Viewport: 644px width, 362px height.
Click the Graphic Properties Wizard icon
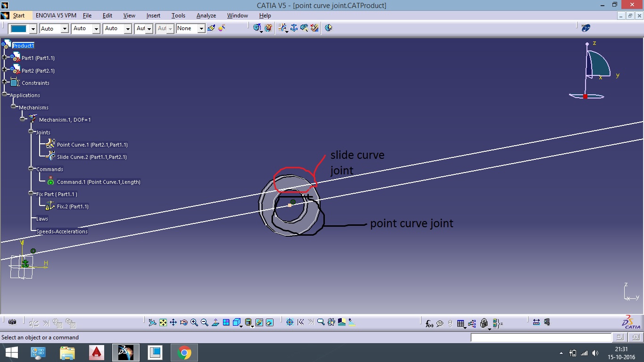tap(222, 28)
